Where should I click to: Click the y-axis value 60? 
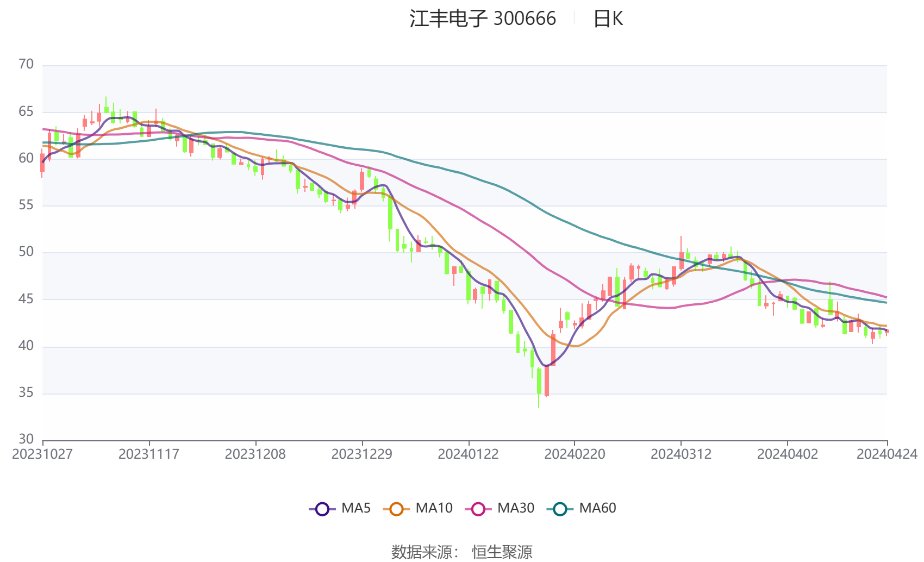point(26,159)
